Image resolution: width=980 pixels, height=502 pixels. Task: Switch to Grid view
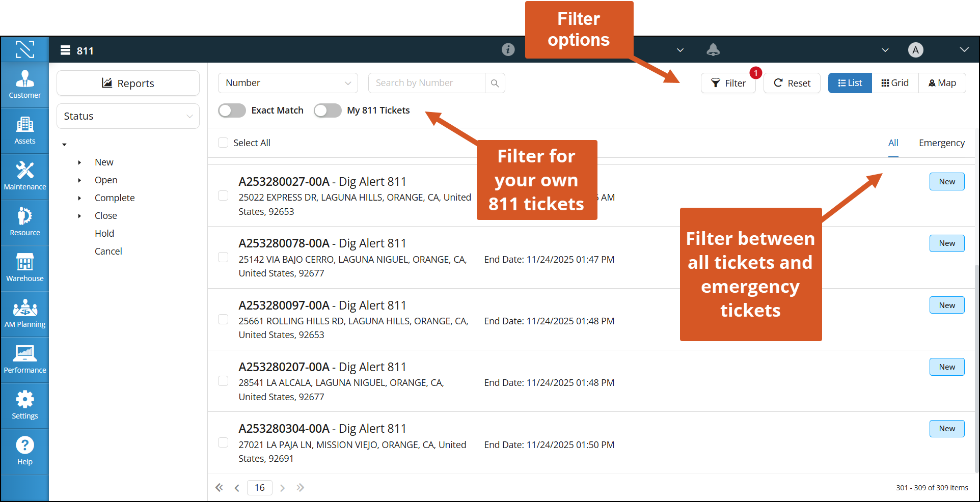coord(895,83)
